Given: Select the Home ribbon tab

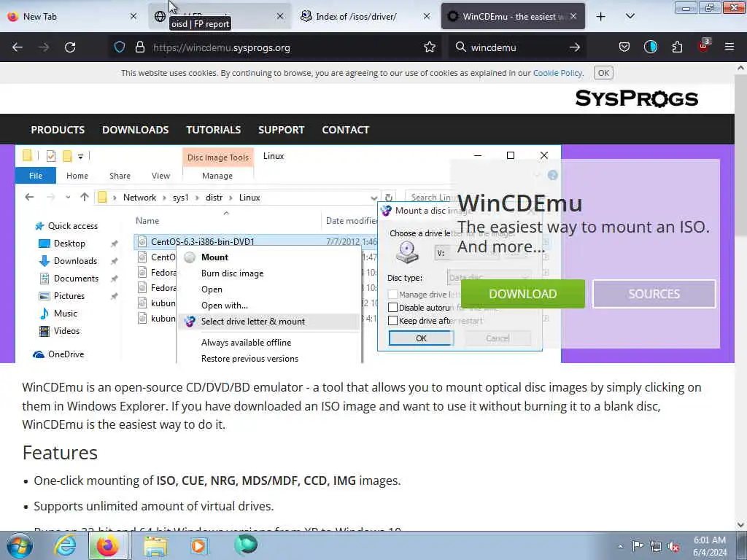Looking at the screenshot, I should point(77,176).
